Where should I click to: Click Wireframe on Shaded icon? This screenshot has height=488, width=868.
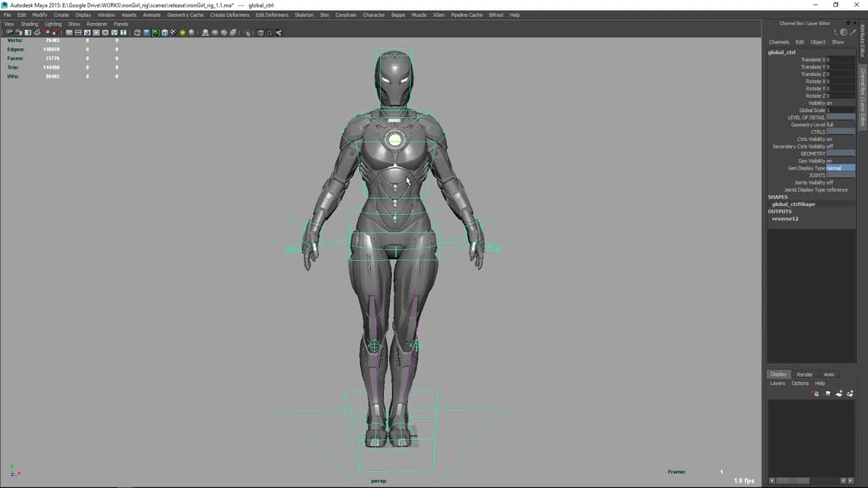[x=165, y=33]
